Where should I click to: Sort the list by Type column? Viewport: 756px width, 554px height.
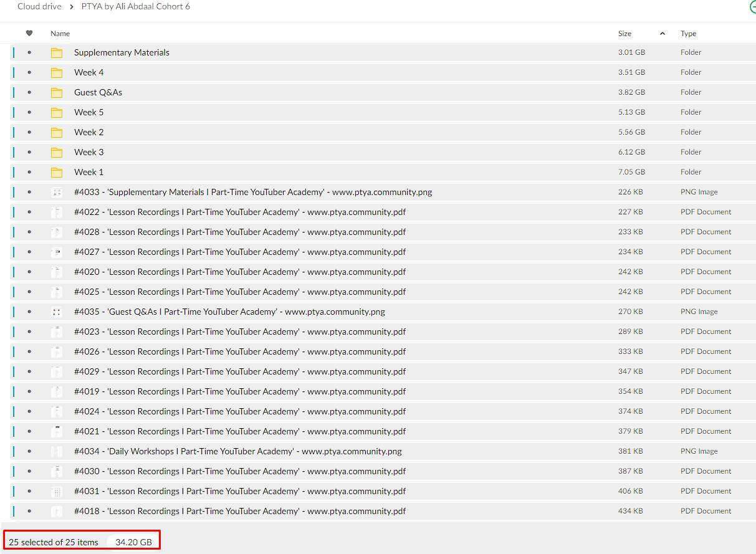(x=688, y=34)
